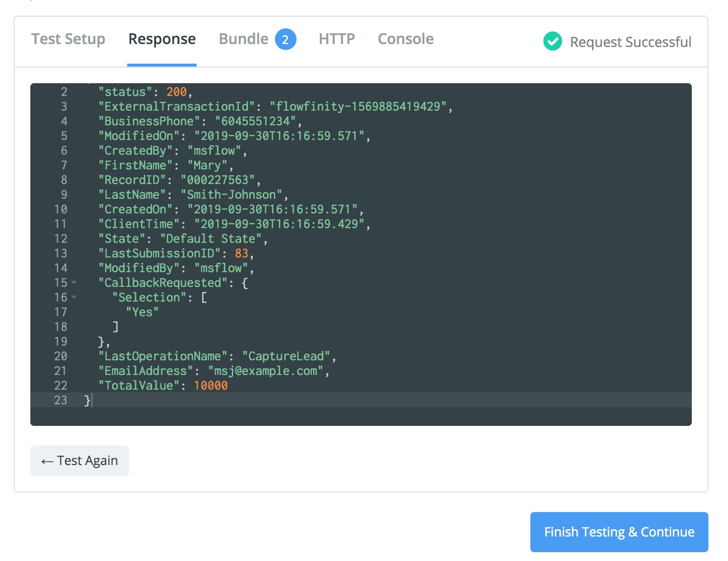Click Finish Testing & Continue

click(619, 532)
